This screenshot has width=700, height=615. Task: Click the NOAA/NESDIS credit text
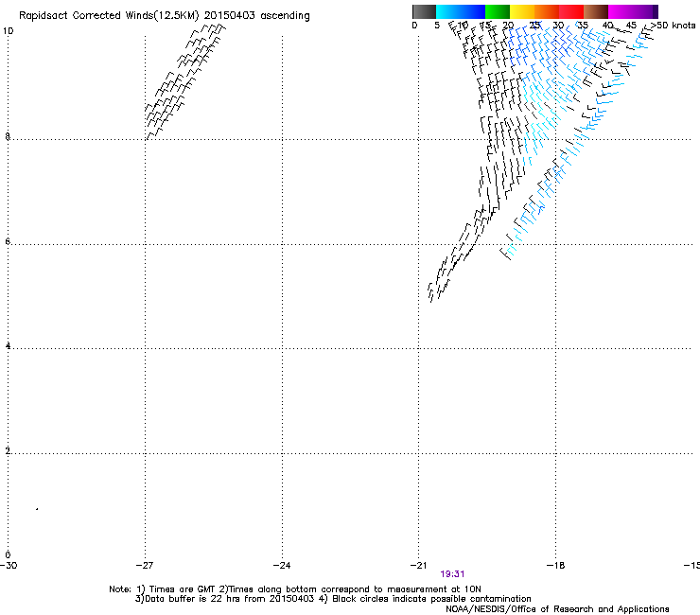(557, 609)
